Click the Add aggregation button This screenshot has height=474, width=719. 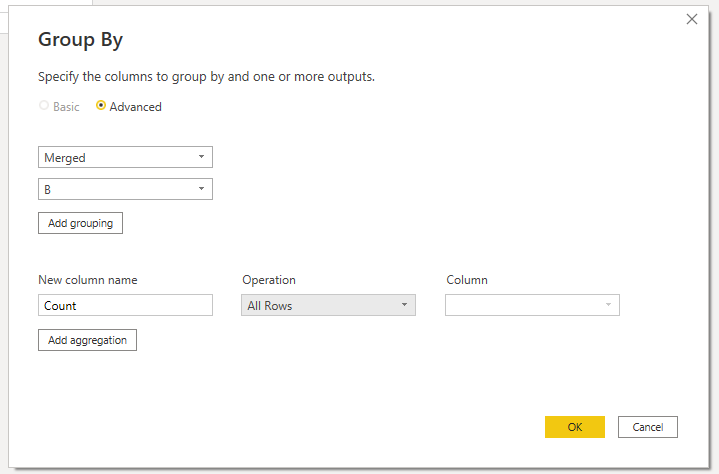tap(87, 340)
